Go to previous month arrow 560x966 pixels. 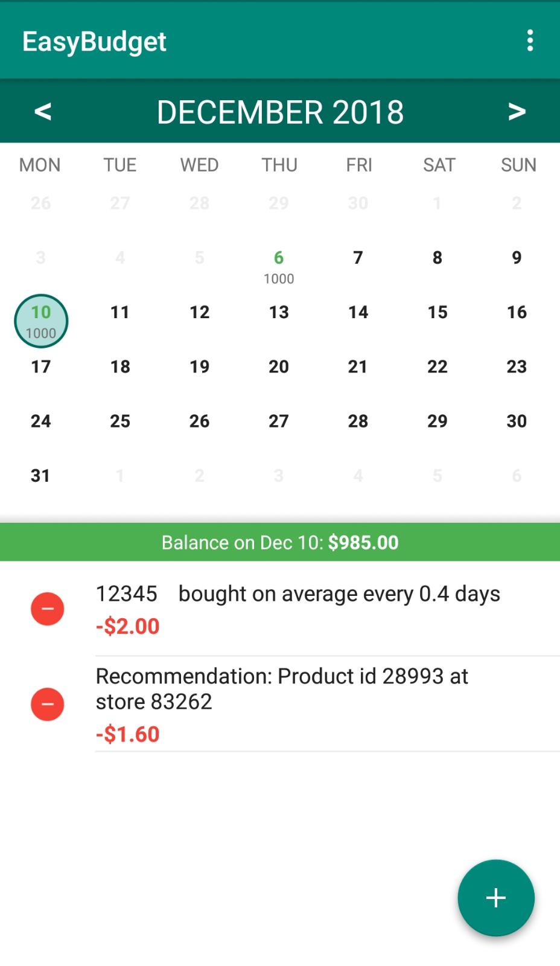click(42, 112)
